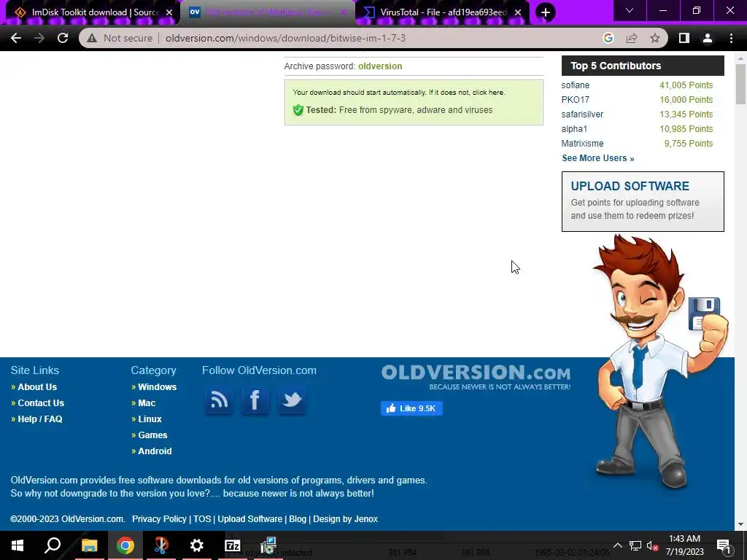
Task: Click the network tray icon
Action: (x=635, y=545)
